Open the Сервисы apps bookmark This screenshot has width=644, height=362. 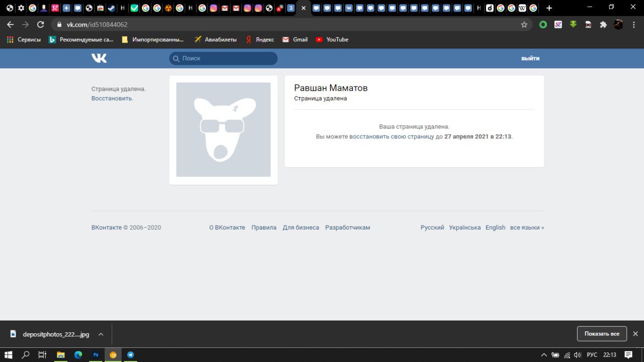click(x=24, y=39)
